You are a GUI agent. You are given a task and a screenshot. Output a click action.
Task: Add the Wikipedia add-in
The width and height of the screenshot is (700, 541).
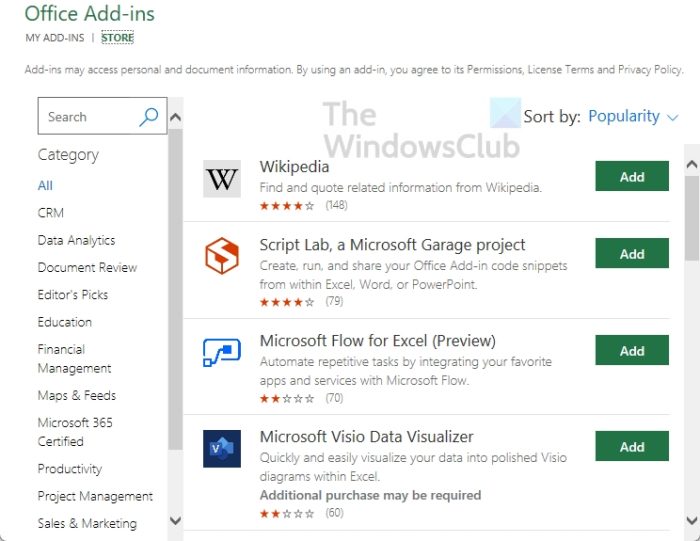tap(632, 177)
